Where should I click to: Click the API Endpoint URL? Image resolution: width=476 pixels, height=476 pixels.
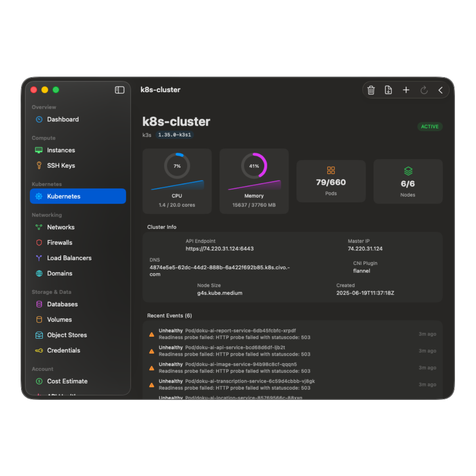point(220,249)
